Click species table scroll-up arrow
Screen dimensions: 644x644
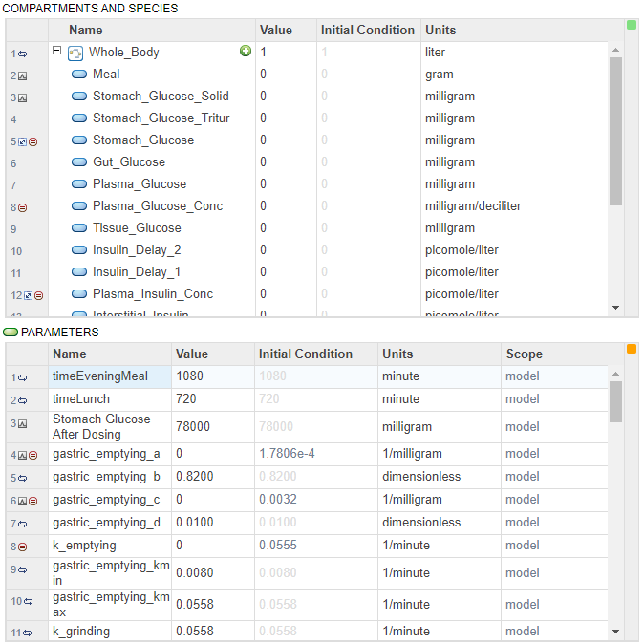pos(615,50)
